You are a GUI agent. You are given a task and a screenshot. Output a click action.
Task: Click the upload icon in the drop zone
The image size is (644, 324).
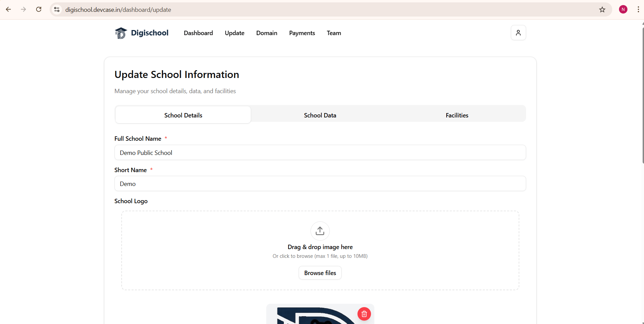coord(320,231)
